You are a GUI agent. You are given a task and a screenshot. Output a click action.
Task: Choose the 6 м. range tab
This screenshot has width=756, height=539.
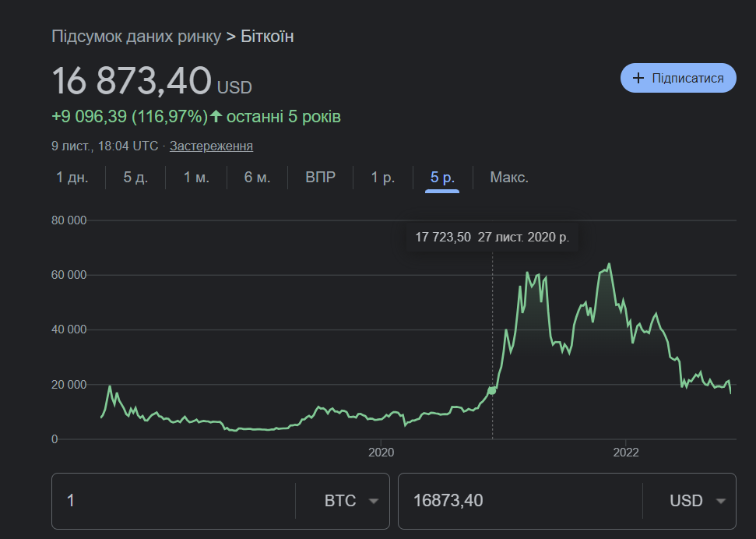tap(257, 178)
